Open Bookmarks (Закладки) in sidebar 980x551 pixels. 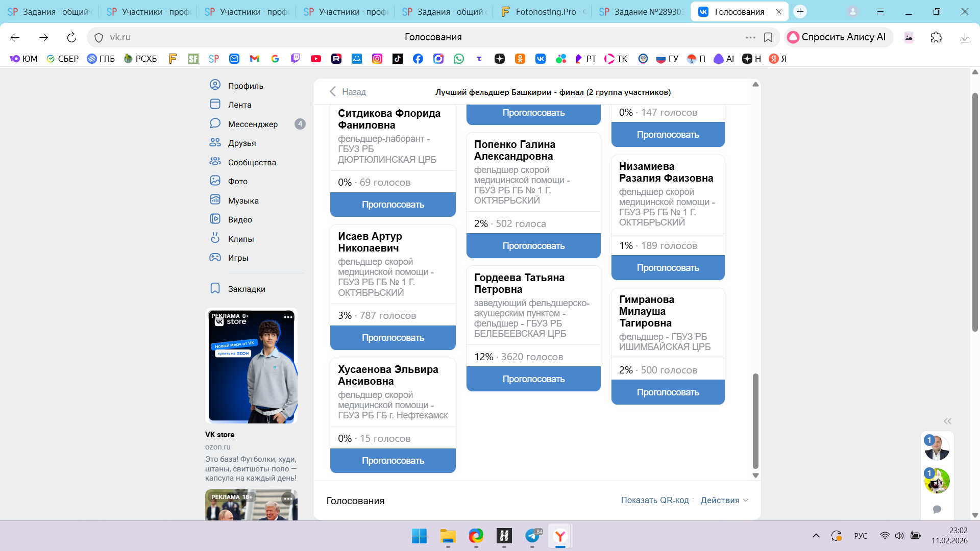click(246, 289)
